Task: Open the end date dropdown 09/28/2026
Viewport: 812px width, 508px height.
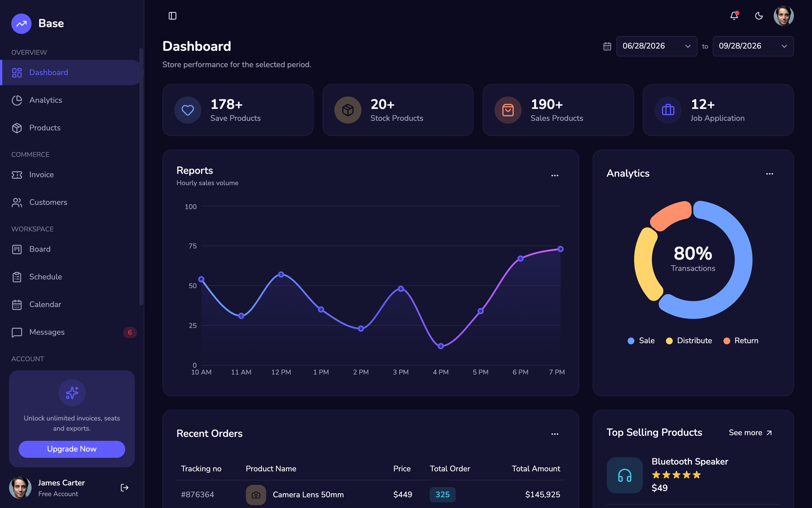Action: point(753,46)
